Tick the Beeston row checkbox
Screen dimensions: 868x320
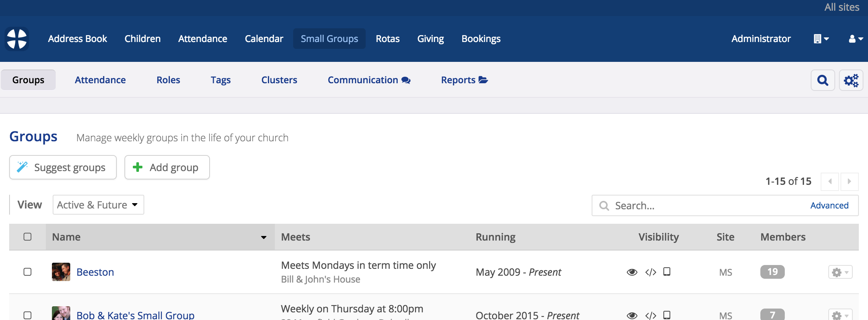(x=27, y=272)
